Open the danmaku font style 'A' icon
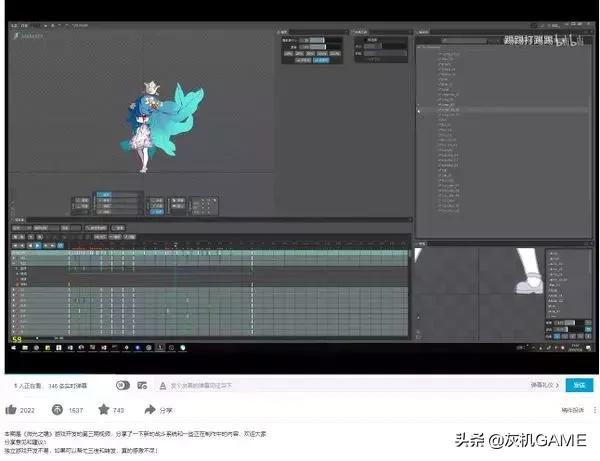600x461 pixels. [163, 386]
